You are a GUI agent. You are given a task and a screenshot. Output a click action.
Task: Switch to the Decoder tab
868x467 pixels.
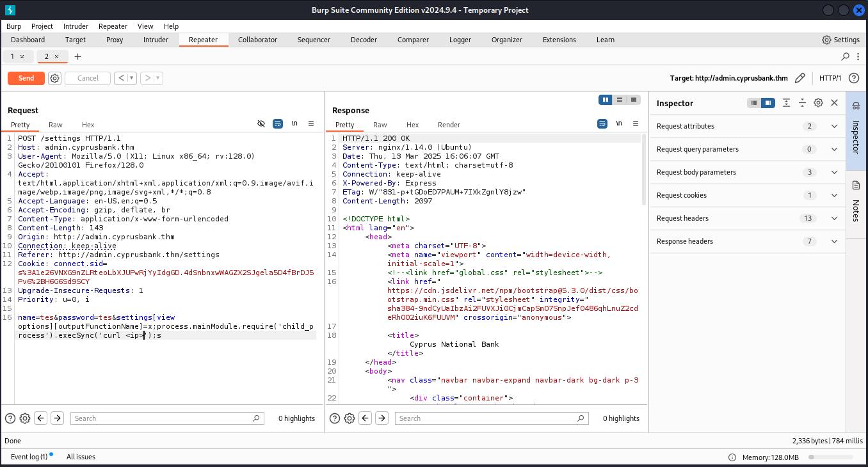pos(364,40)
